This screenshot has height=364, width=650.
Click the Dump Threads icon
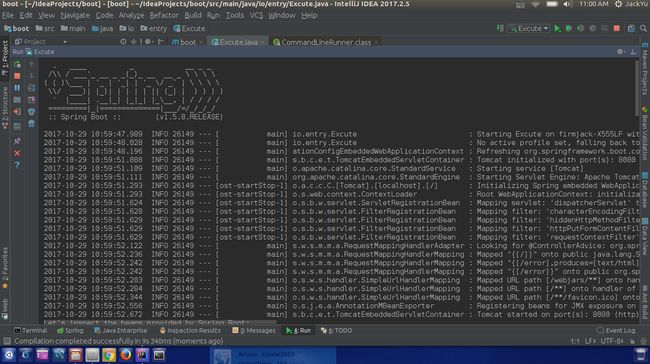[x=17, y=100]
